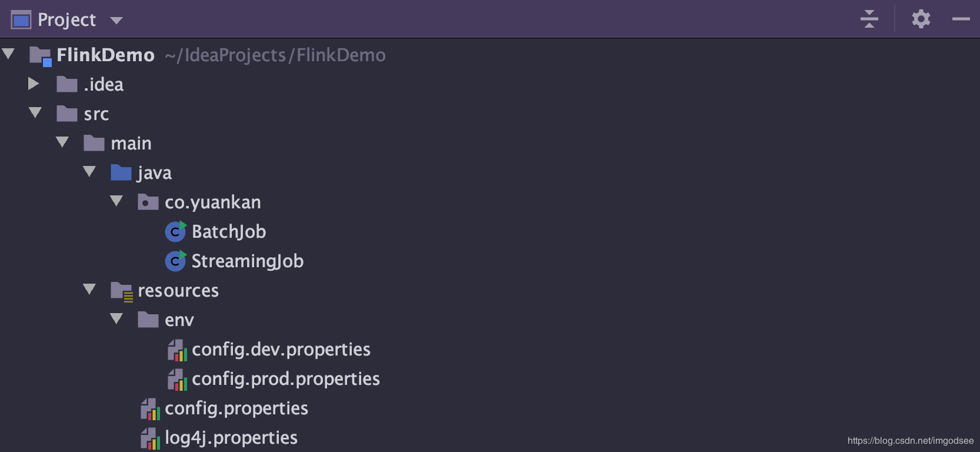Collapse the env folder arrow
The height and width of the screenshot is (452, 980).
point(116,319)
